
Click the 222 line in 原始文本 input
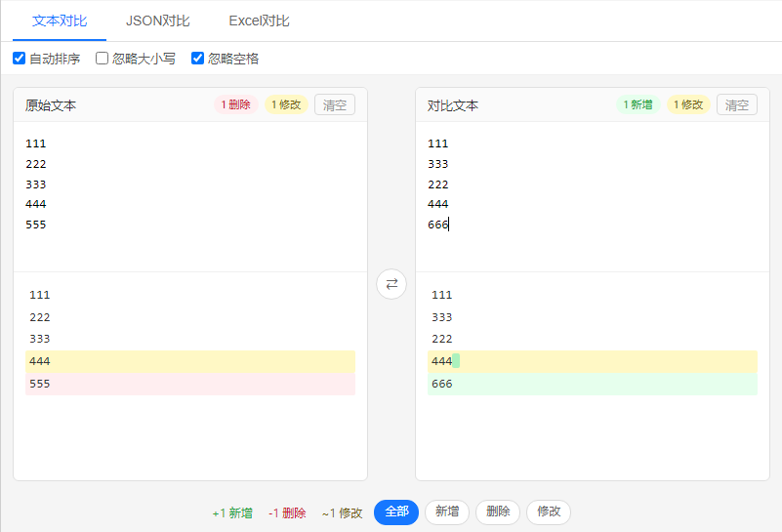click(x=36, y=164)
